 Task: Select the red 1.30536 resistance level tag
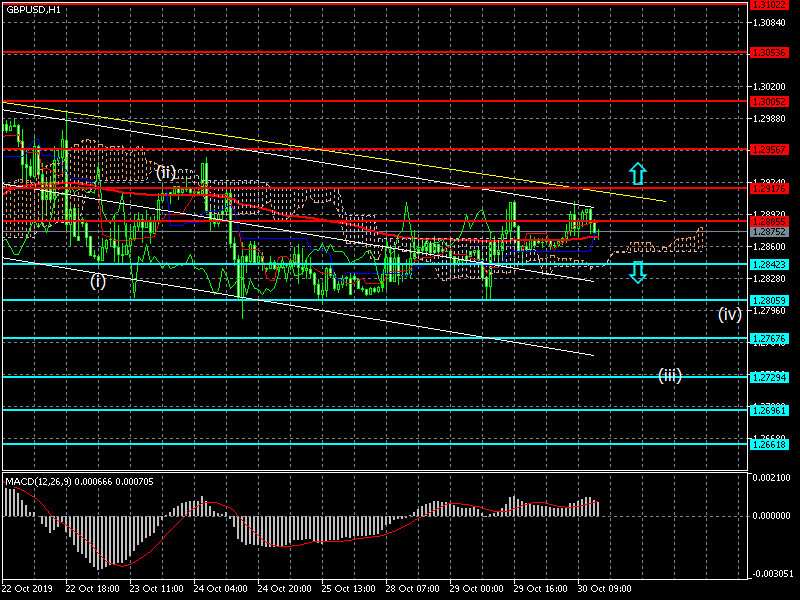[770, 52]
